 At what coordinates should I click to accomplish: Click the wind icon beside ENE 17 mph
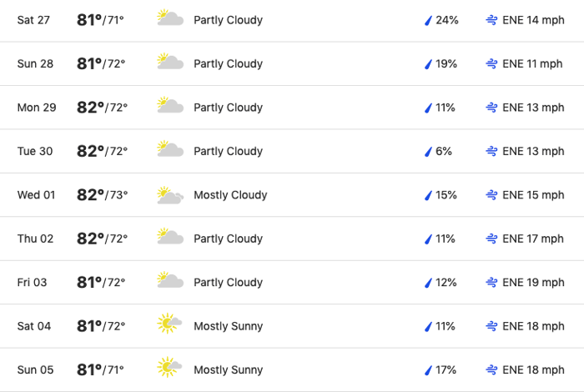[x=492, y=239]
